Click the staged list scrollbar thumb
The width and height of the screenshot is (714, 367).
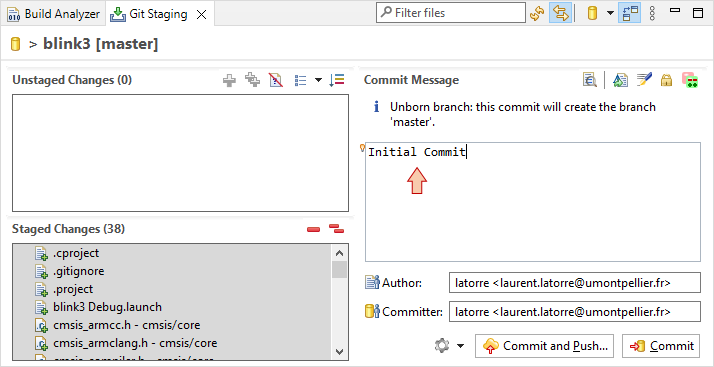(x=340, y=269)
